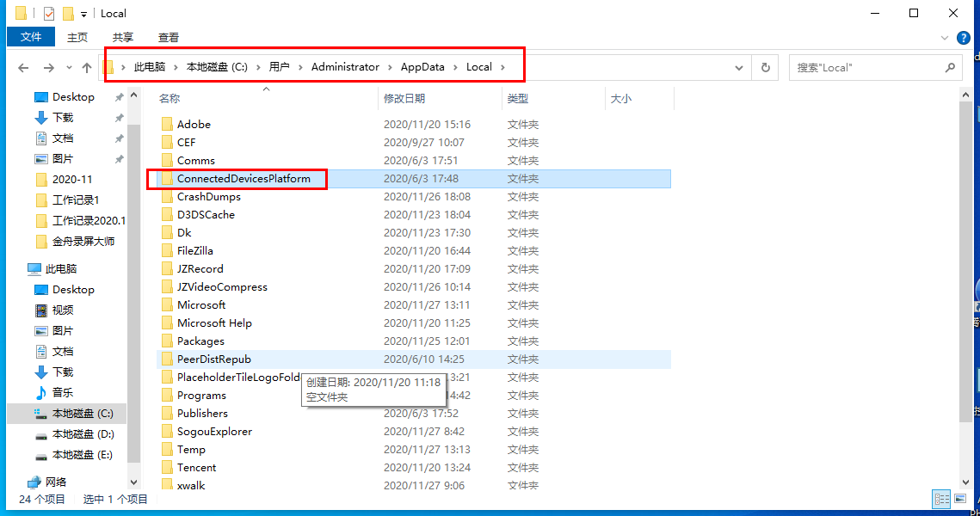This screenshot has width=980, height=516.
Task: Click the FileZilla folder icon
Action: 167,251
